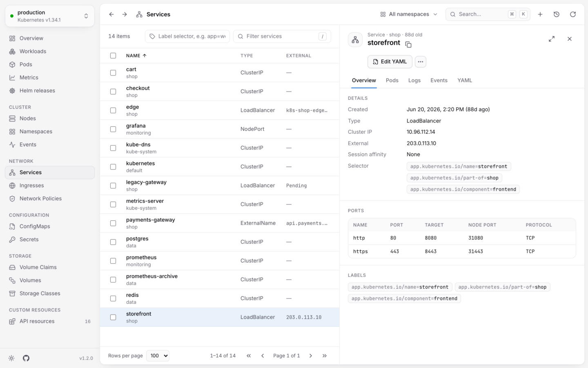Open the All namespaces dropdown
The image size is (588, 368).
pyautogui.click(x=409, y=14)
